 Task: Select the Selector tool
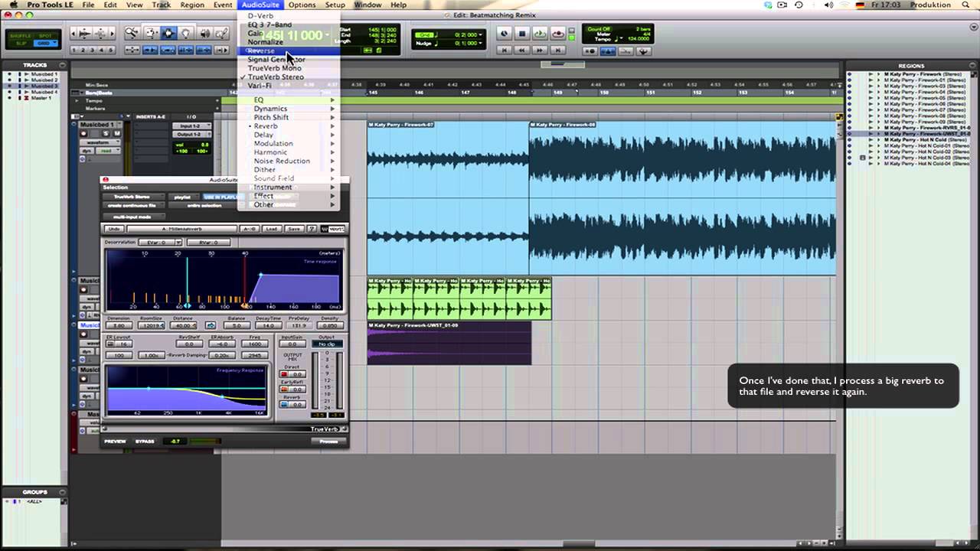pos(168,33)
